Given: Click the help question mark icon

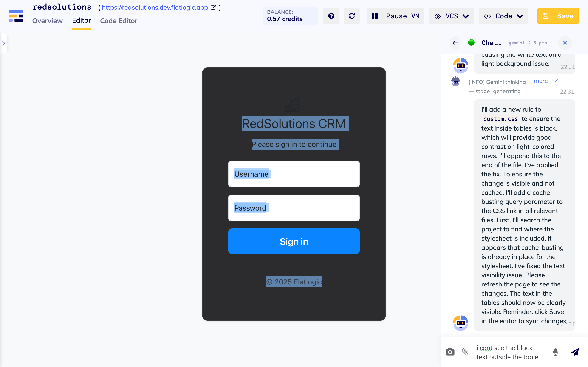Looking at the screenshot, I should [331, 16].
